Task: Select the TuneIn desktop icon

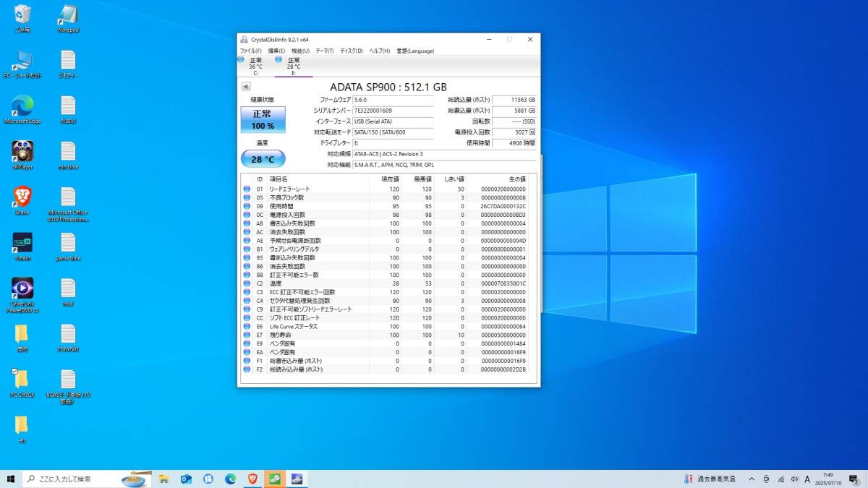Action: click(x=22, y=247)
